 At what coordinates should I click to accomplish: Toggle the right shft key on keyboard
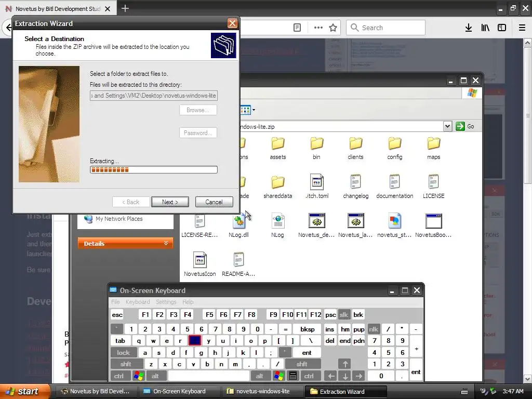click(x=302, y=364)
